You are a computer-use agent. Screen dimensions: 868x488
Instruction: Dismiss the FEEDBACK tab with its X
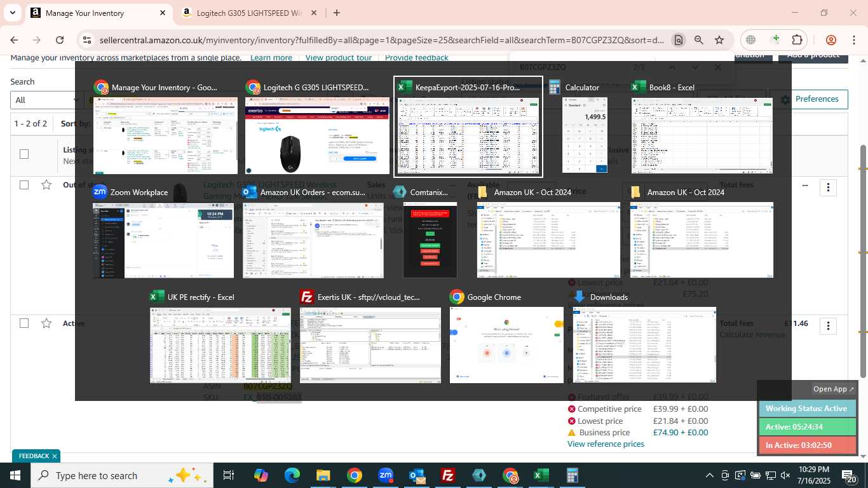point(55,456)
